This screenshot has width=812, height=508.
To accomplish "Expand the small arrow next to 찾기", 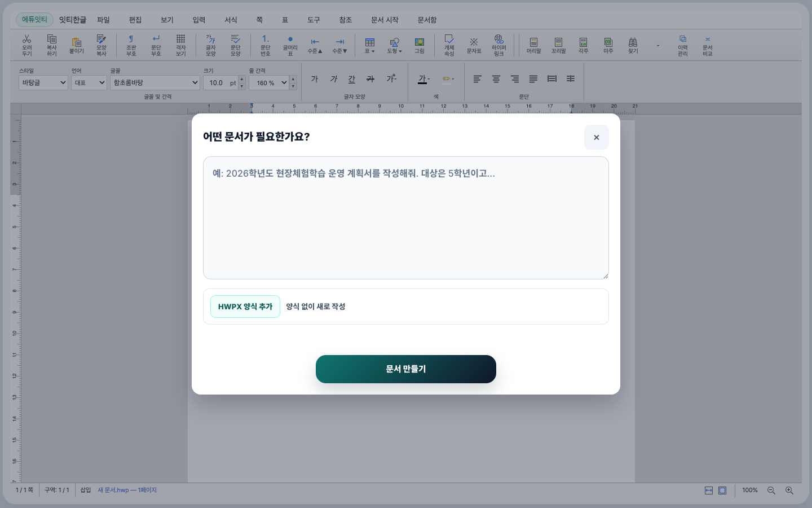I will [657, 45].
